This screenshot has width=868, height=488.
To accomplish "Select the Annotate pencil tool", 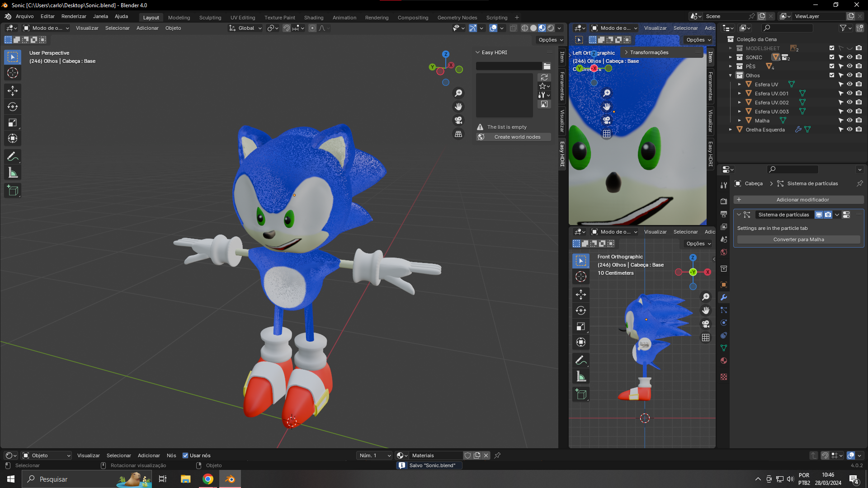I will [x=13, y=157].
